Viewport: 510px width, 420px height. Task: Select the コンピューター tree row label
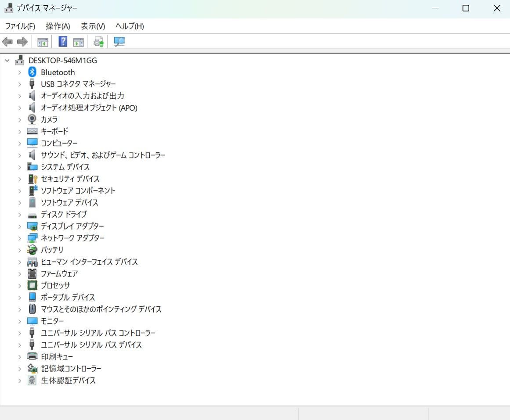[x=59, y=143]
